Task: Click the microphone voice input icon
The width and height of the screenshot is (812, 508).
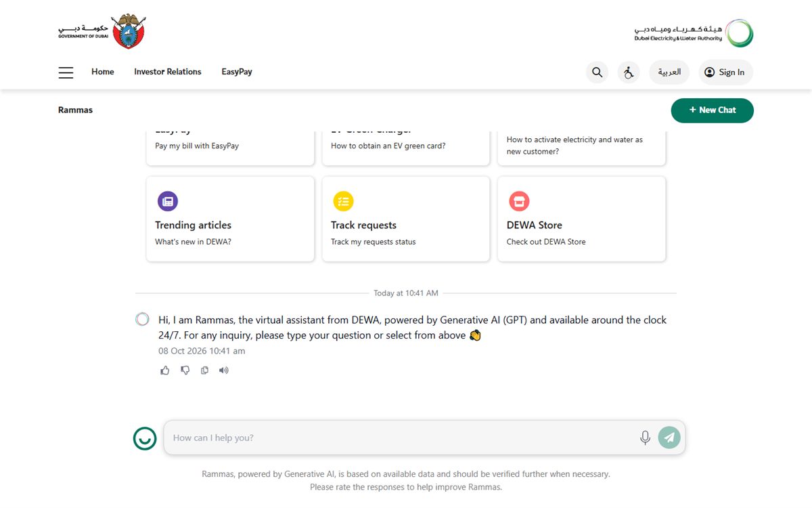Action: [x=645, y=438]
